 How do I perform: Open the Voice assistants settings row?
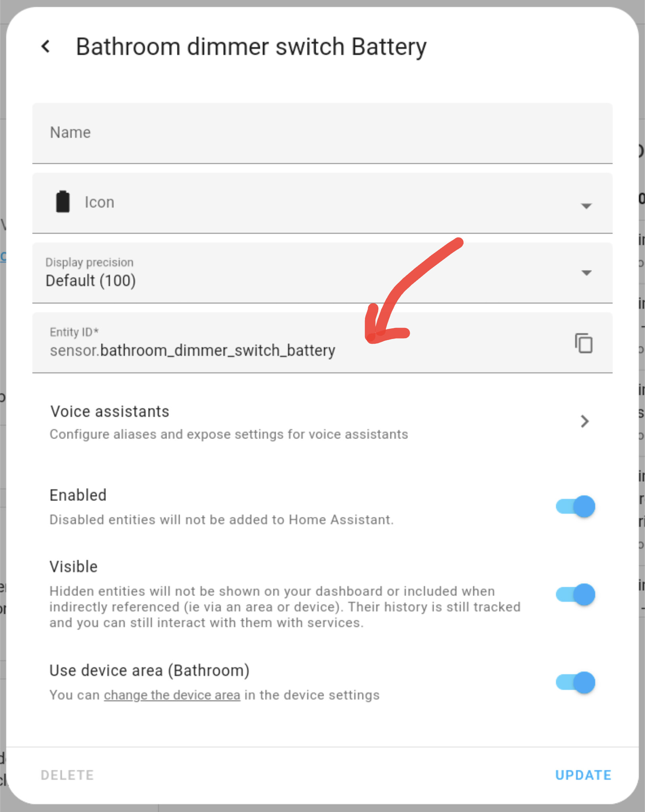coord(322,422)
